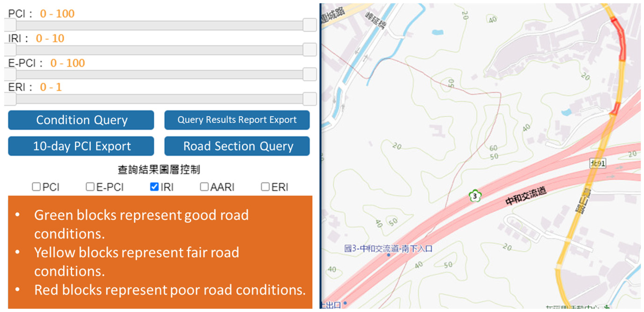This screenshot has width=644, height=312.
Task: Click the ERI slider track middle
Action: pyautogui.click(x=160, y=99)
